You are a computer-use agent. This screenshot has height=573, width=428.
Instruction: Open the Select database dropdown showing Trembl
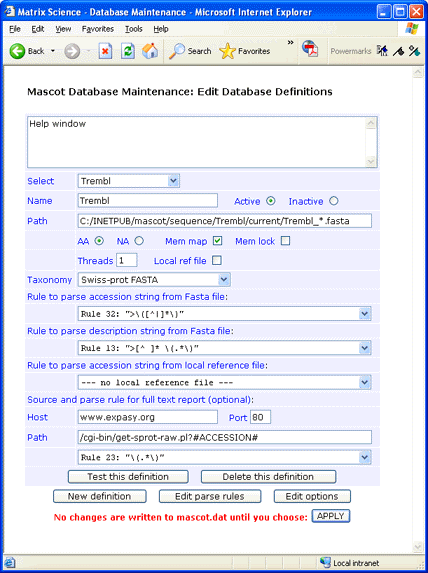[x=129, y=181]
